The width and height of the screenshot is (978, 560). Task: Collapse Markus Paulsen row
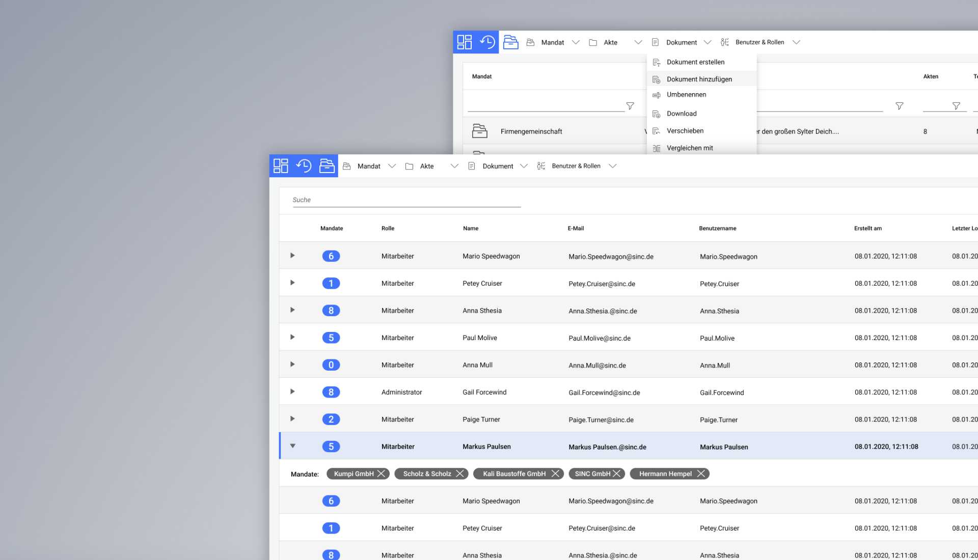[x=292, y=446]
